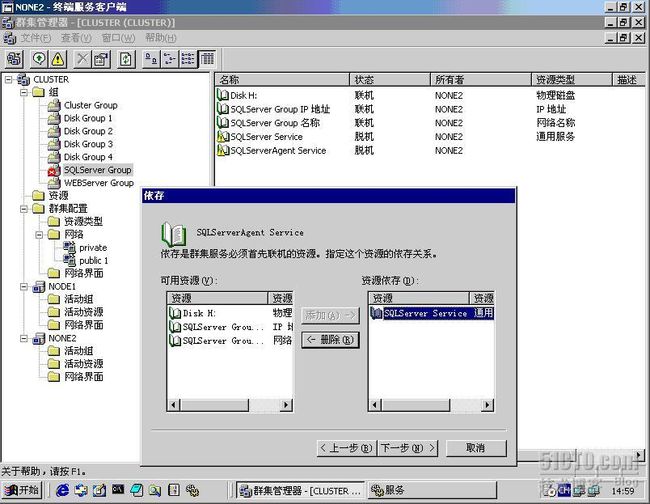Click available resources right scroll arrow
The height and width of the screenshot is (504, 650).
pos(286,405)
